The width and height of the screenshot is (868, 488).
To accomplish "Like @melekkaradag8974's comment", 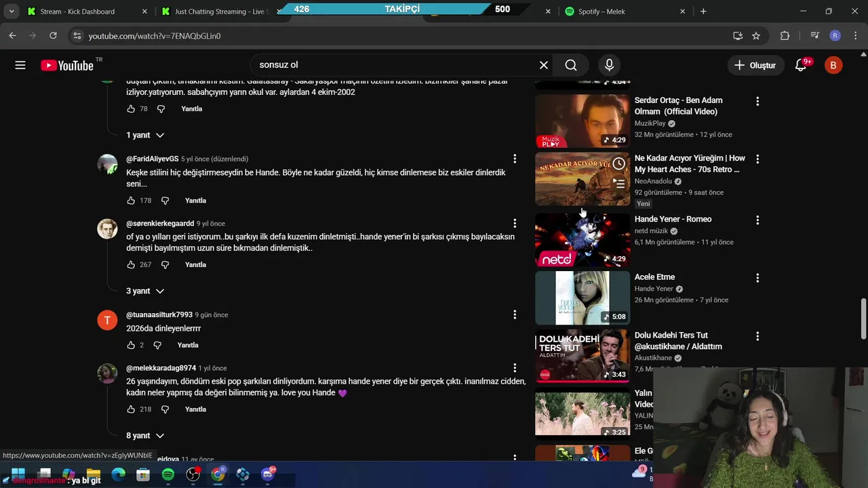I will 131,409.
